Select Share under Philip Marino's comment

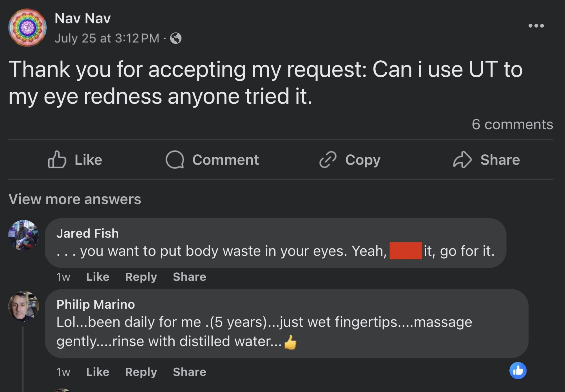[x=190, y=372]
